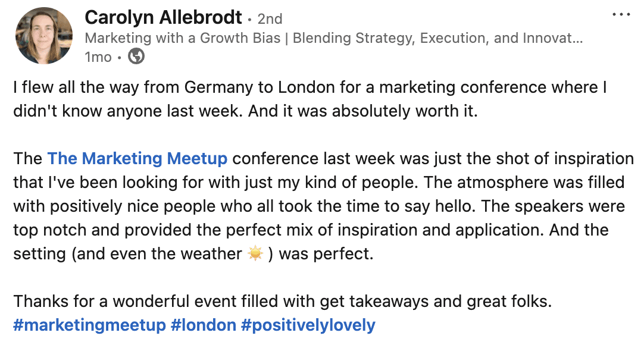Viewport: 644px width, 345px height.
Task: Click the line Thanks for a wonderful event
Action: pos(283,301)
